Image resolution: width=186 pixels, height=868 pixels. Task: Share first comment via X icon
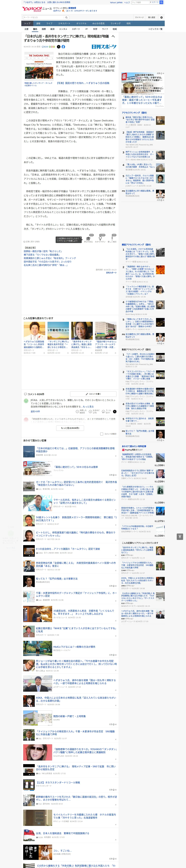115,412
